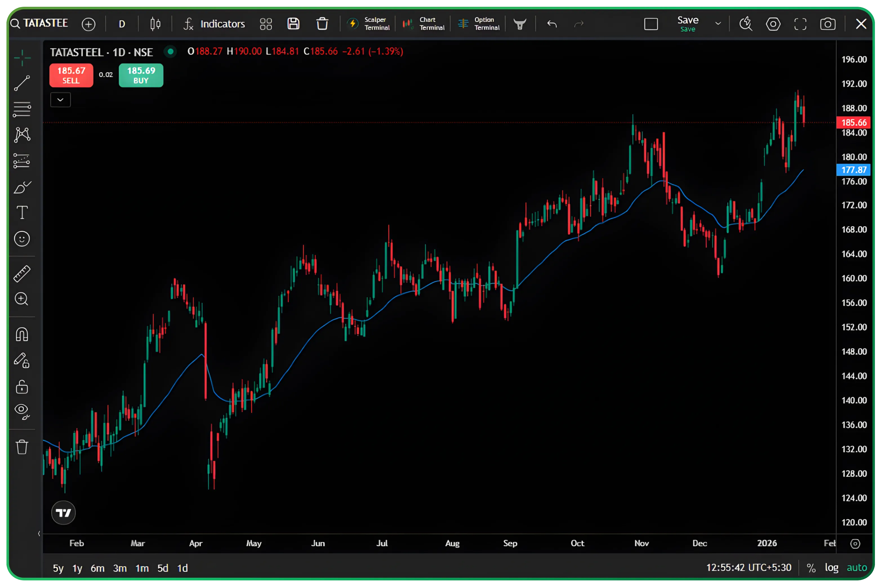Screen dimensions: 882x588
Task: Toggle logarithmic scale with log
Action: pos(831,568)
